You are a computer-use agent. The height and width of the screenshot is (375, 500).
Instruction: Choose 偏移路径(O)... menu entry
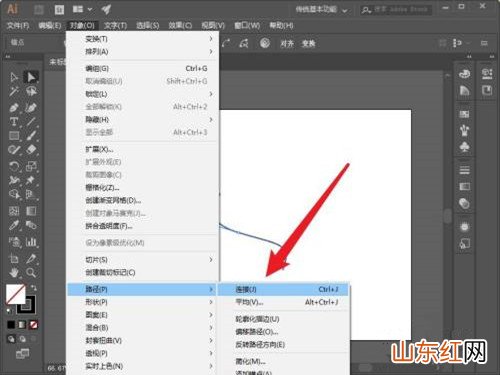click(283, 332)
